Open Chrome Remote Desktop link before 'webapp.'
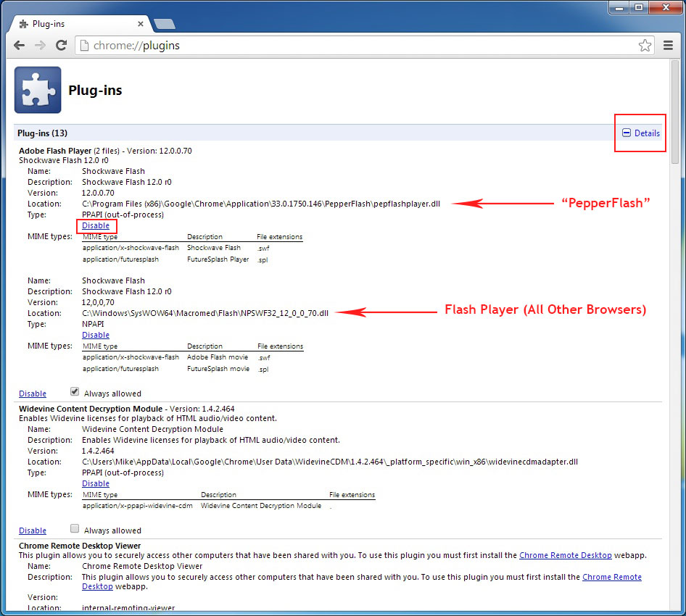Image resolution: width=686 pixels, height=616 pixels. 565,555
